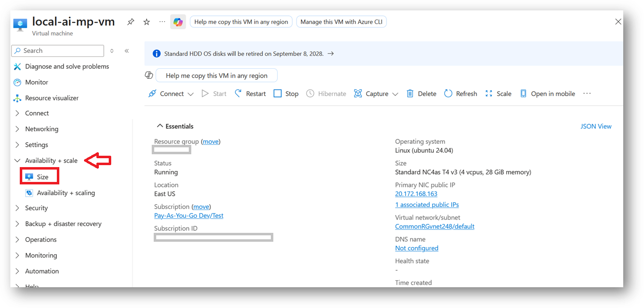Click move link next to Subscription
The image size is (644, 308).
pos(201,207)
